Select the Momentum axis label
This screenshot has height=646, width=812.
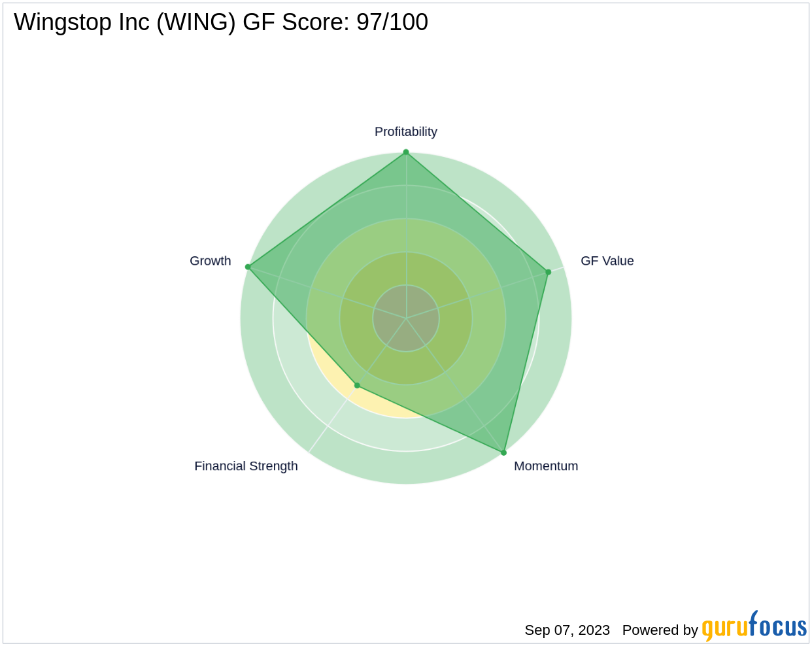pyautogui.click(x=546, y=466)
